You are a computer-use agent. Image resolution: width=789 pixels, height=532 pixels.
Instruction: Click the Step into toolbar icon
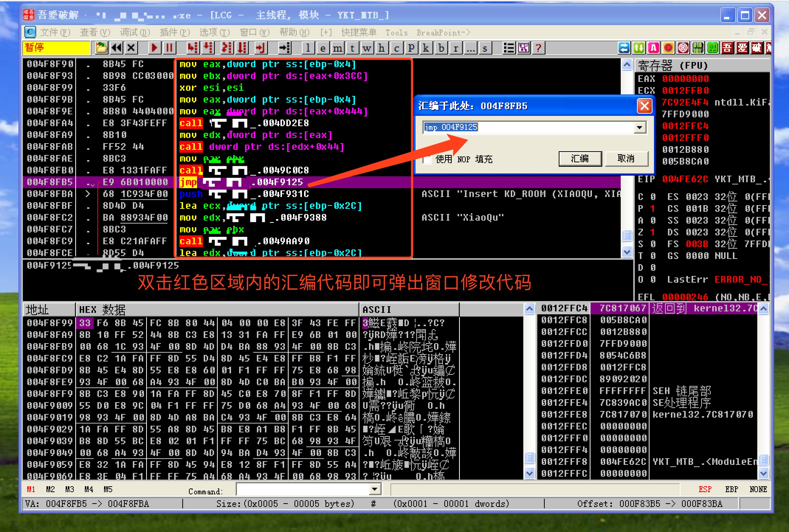tap(193, 48)
